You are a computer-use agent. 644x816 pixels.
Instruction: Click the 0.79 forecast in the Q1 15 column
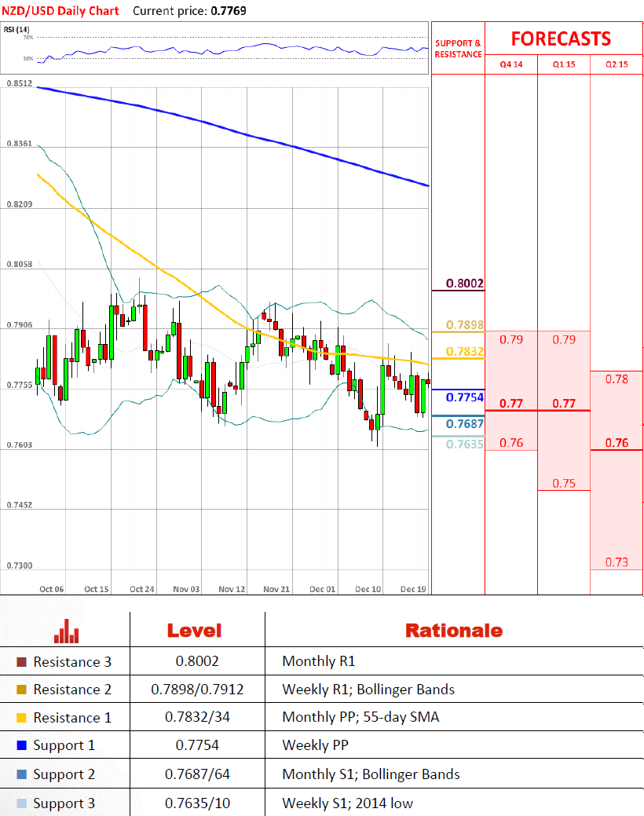pyautogui.click(x=564, y=340)
